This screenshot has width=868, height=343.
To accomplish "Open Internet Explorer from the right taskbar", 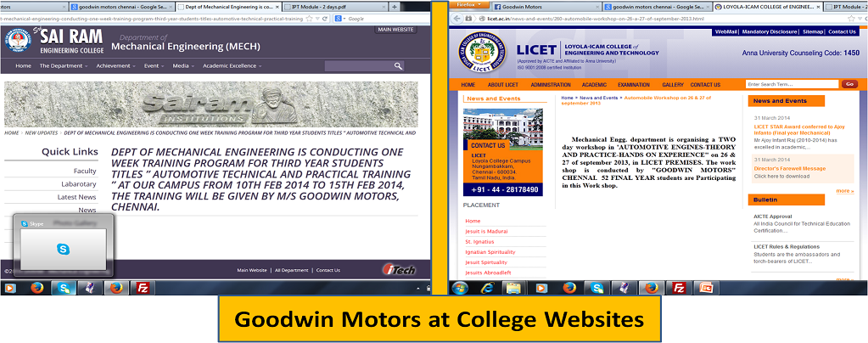I will [487, 288].
